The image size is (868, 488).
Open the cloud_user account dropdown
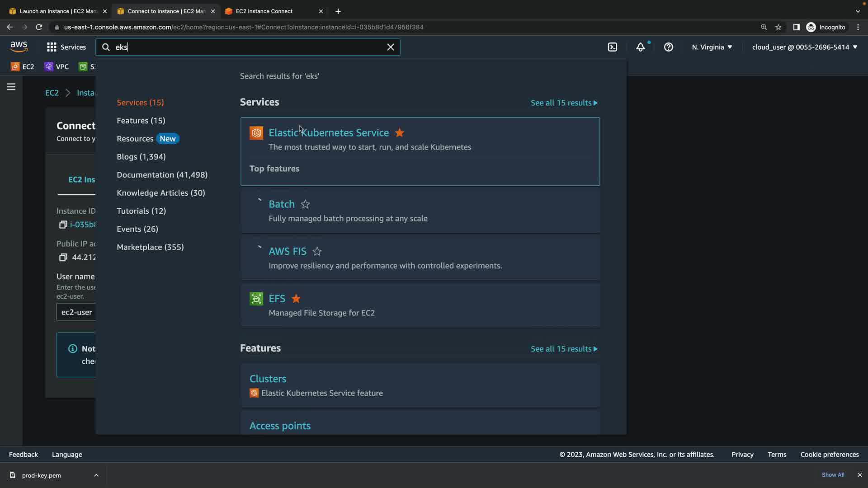click(x=804, y=47)
